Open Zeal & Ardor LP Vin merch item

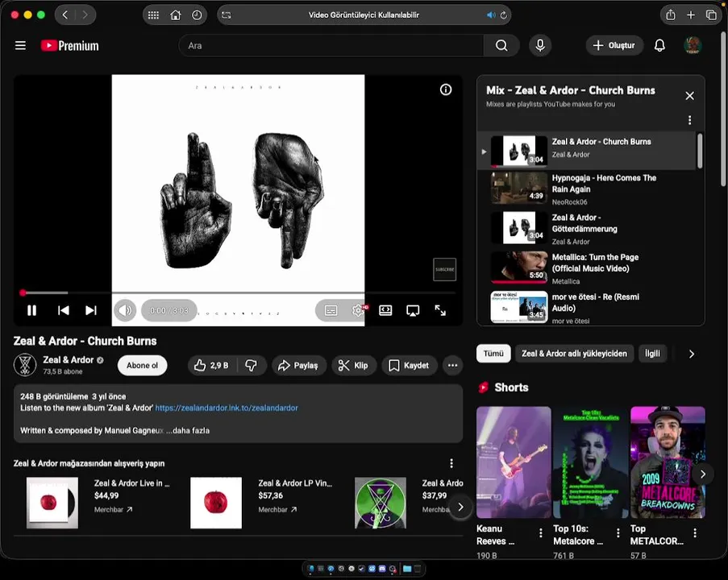pos(262,503)
